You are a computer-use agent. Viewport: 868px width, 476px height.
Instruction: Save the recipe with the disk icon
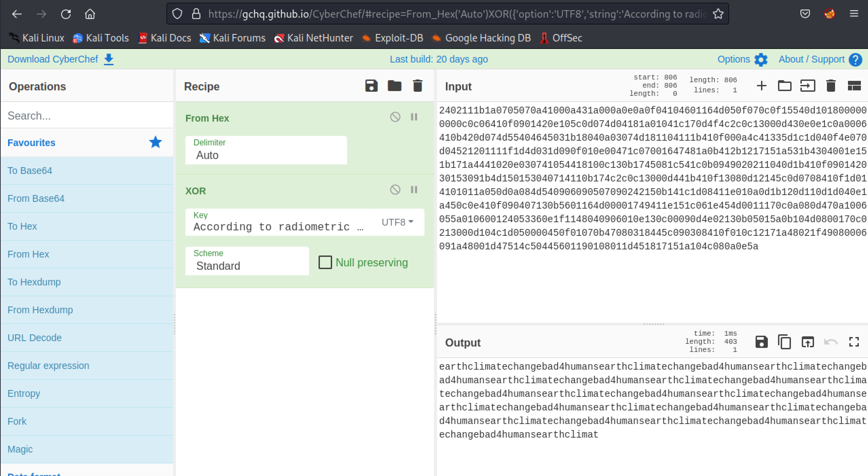[x=371, y=86]
